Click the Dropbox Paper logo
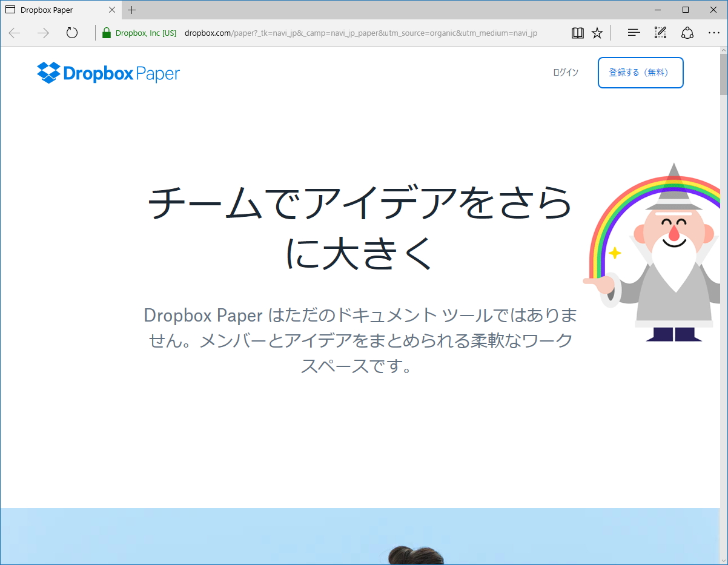728x565 pixels. pos(108,73)
